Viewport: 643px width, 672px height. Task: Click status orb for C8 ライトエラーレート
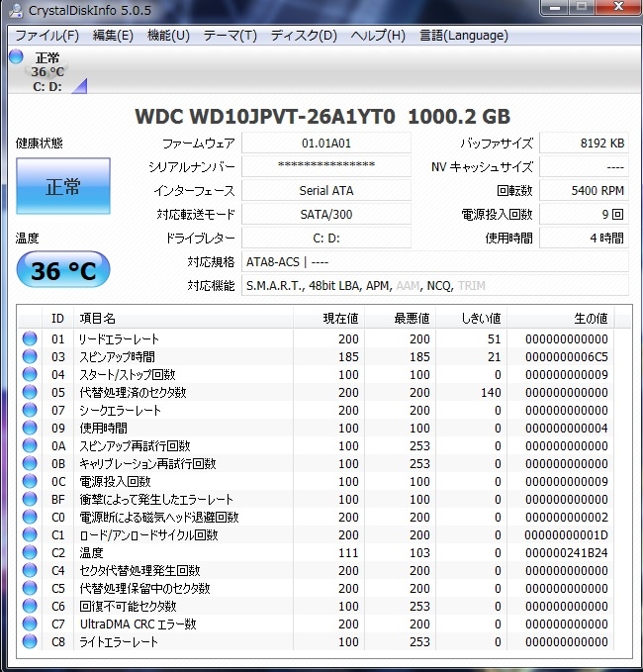30,641
